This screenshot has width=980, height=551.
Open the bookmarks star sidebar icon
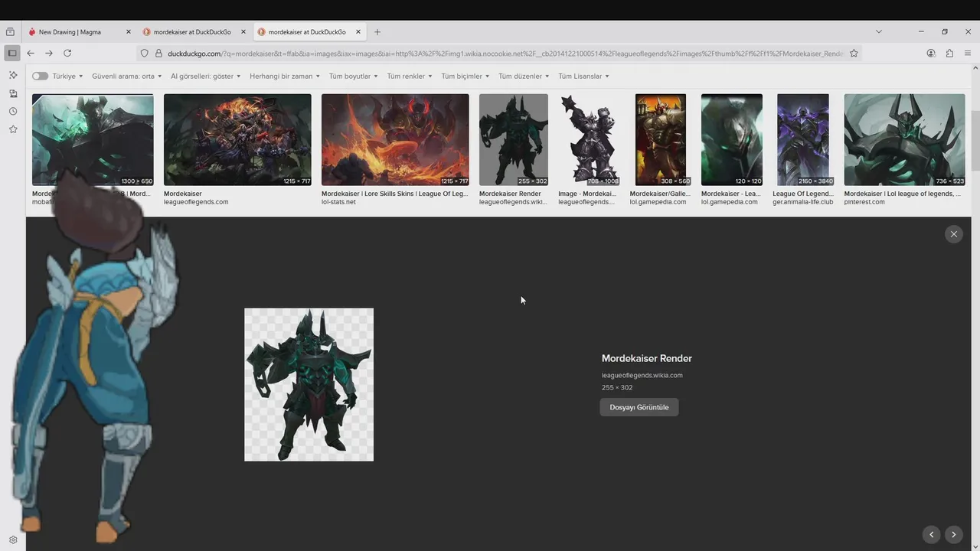coord(13,129)
